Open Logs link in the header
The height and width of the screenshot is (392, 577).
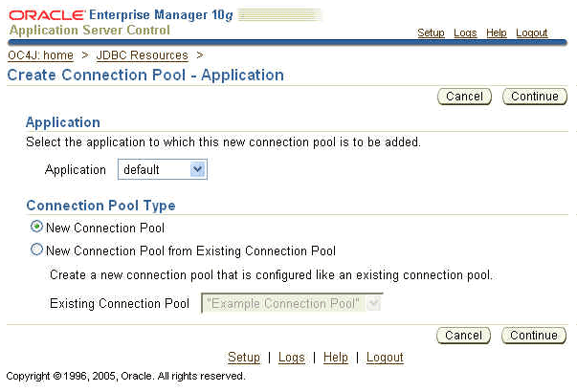coord(465,33)
